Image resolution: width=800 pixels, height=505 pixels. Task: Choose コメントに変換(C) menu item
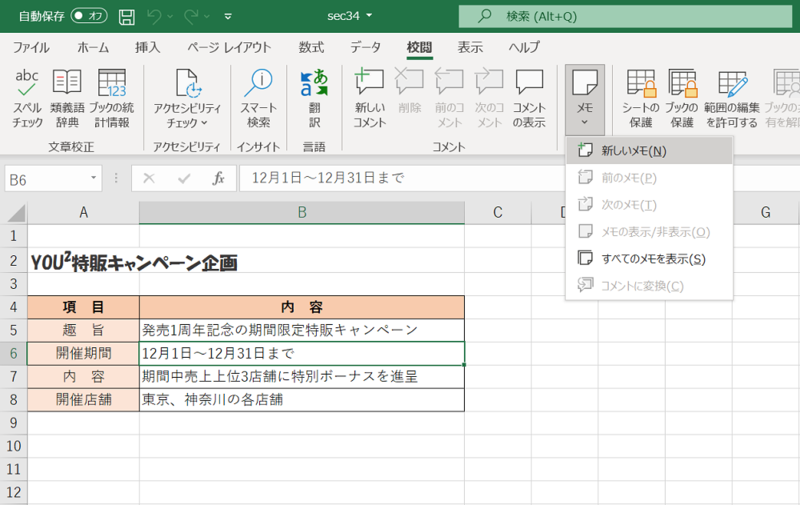pos(649,286)
